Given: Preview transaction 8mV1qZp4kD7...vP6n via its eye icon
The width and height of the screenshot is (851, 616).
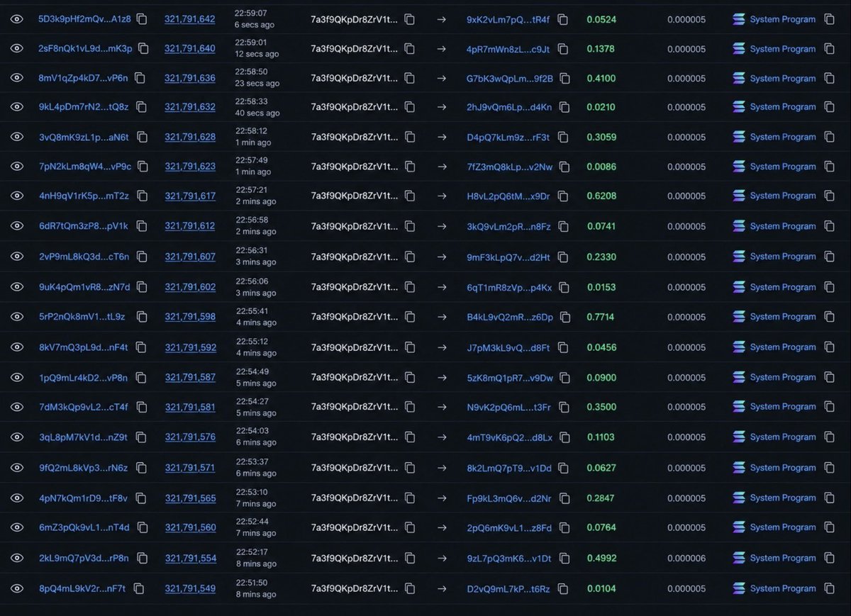Looking at the screenshot, I should pyautogui.click(x=17, y=78).
